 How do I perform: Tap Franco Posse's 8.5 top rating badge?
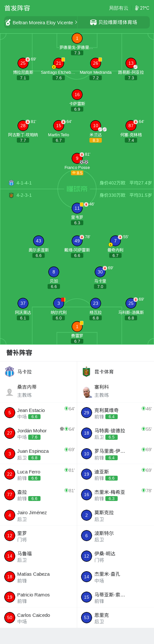(x=77, y=173)
